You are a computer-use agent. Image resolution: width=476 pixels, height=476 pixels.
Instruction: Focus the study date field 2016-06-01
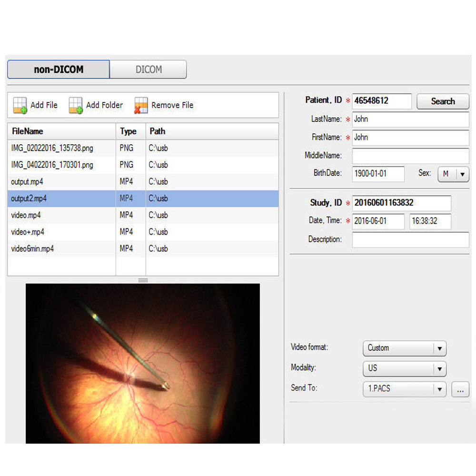pyautogui.click(x=378, y=221)
